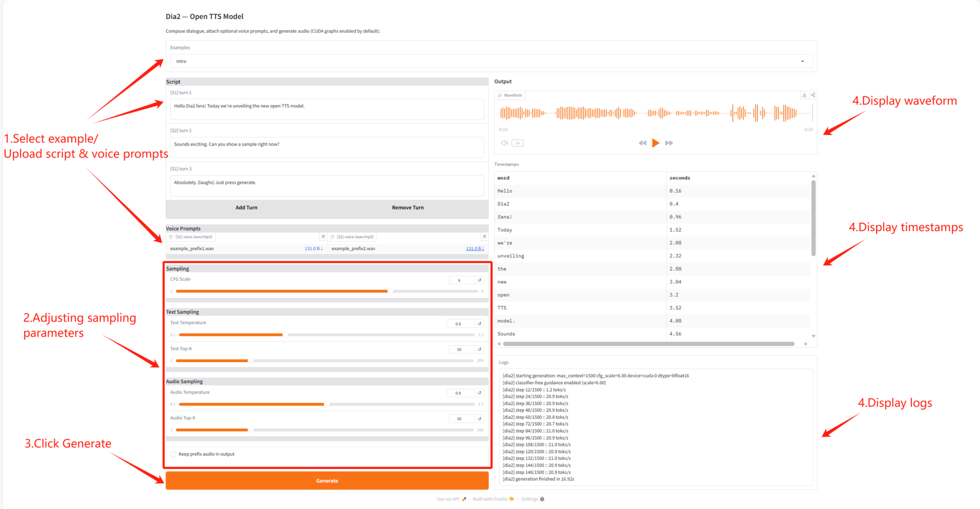Reset the Text Temperature value
This screenshot has width=980, height=509.
point(479,324)
